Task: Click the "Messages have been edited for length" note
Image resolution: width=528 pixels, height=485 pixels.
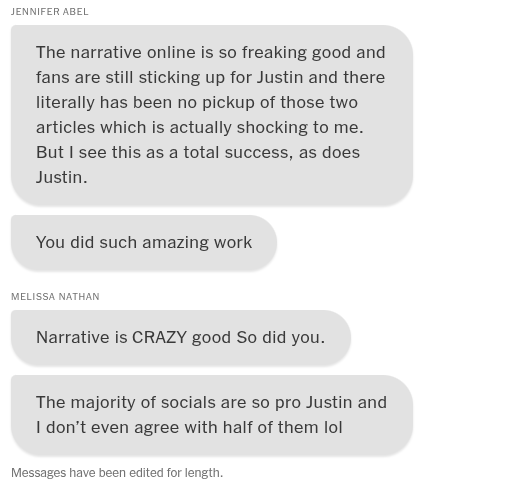Action: point(117,473)
